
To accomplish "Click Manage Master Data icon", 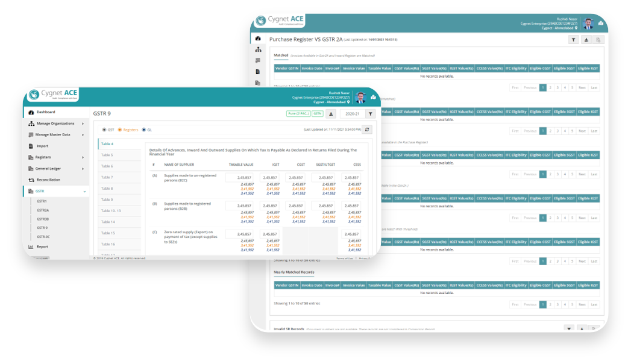I will click(31, 135).
